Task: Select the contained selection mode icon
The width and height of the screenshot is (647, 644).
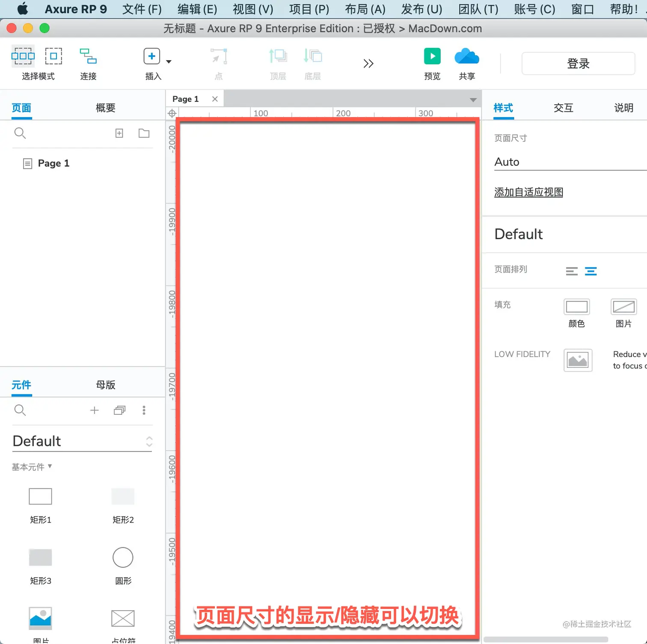Action: click(x=53, y=56)
